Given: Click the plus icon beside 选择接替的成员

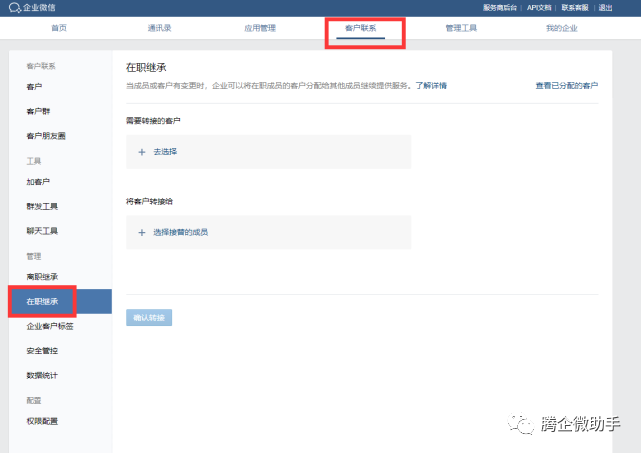Looking at the screenshot, I should point(141,232).
